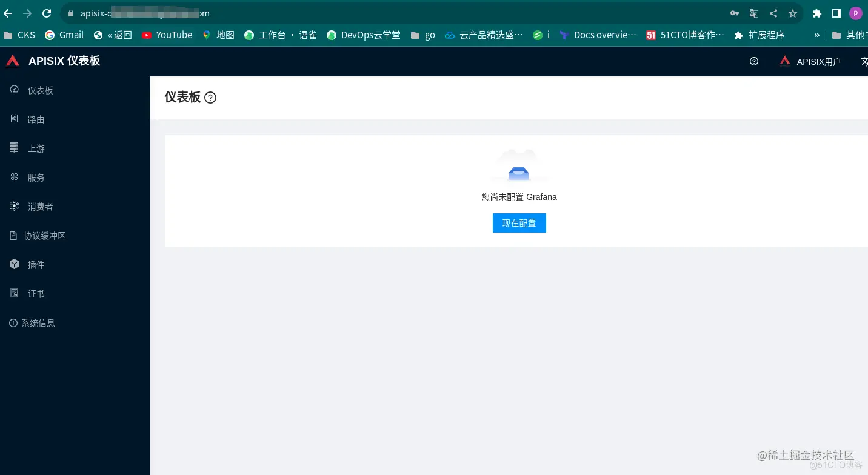Select 协议缓冲区 in the sidebar
Screen dimensions: 868x475
pyautogui.click(x=75, y=236)
